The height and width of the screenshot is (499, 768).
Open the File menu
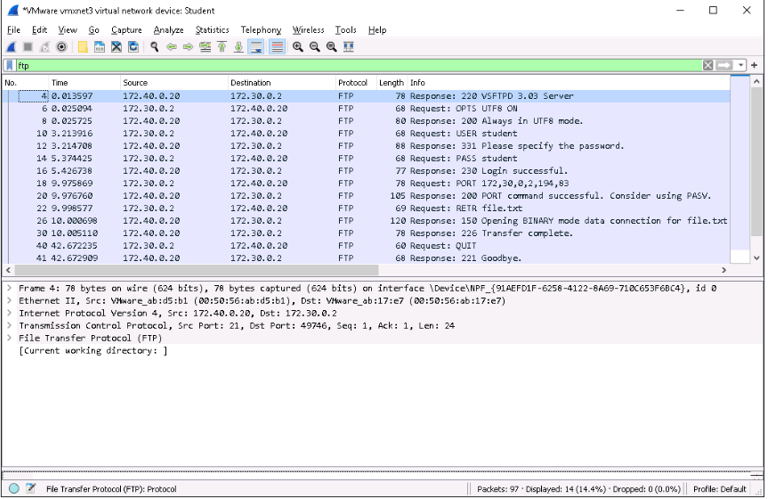[14, 30]
